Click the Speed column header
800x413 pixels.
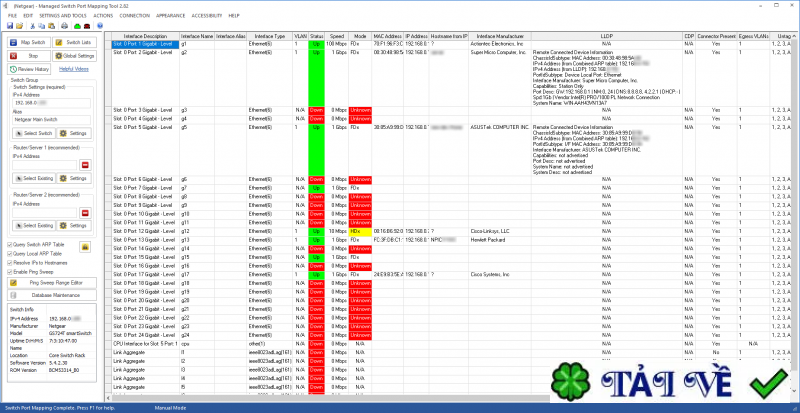click(337, 36)
